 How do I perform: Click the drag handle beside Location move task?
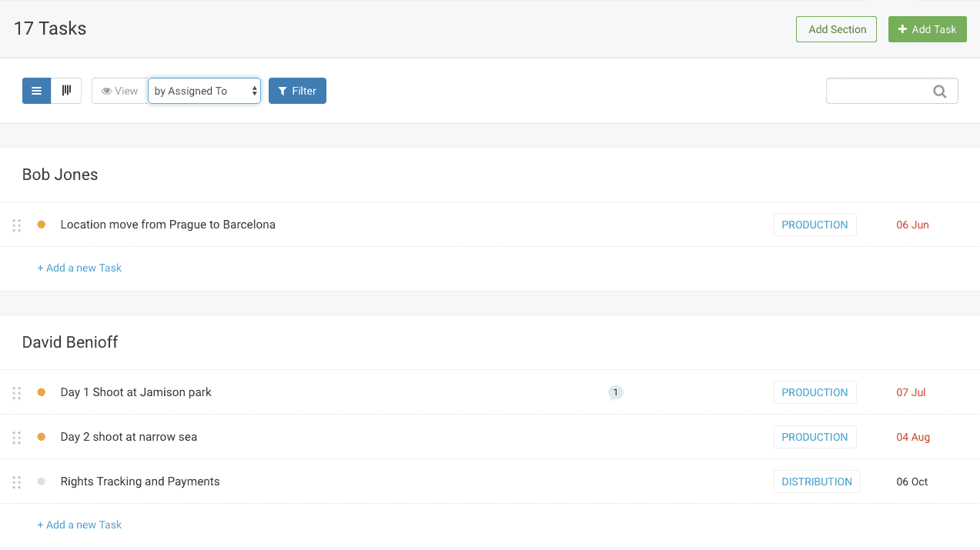pos(16,225)
